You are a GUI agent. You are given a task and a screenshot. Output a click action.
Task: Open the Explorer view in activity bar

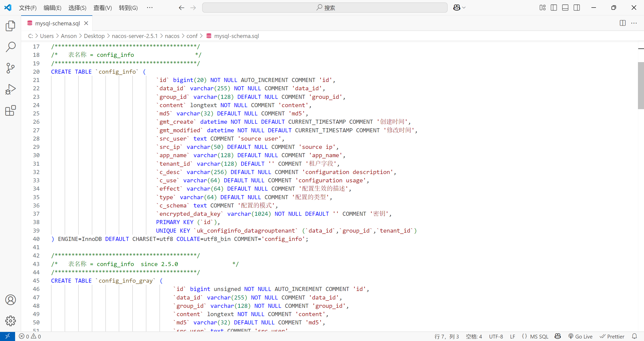(x=10, y=26)
